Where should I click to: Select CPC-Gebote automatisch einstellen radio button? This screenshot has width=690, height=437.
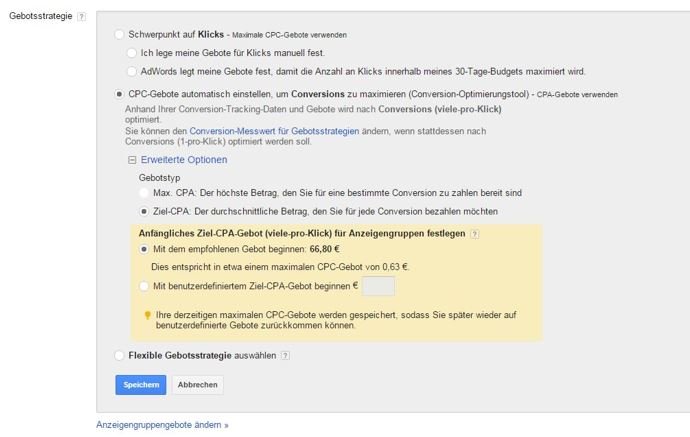coord(119,94)
